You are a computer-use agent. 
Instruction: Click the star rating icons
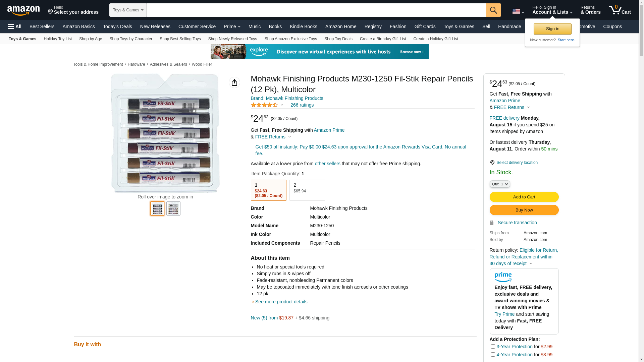264,105
